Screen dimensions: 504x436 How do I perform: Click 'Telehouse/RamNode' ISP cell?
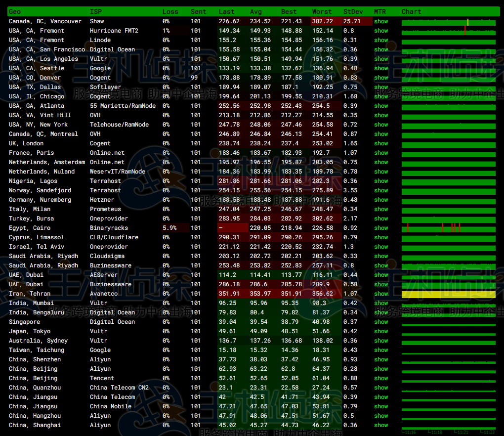[119, 125]
